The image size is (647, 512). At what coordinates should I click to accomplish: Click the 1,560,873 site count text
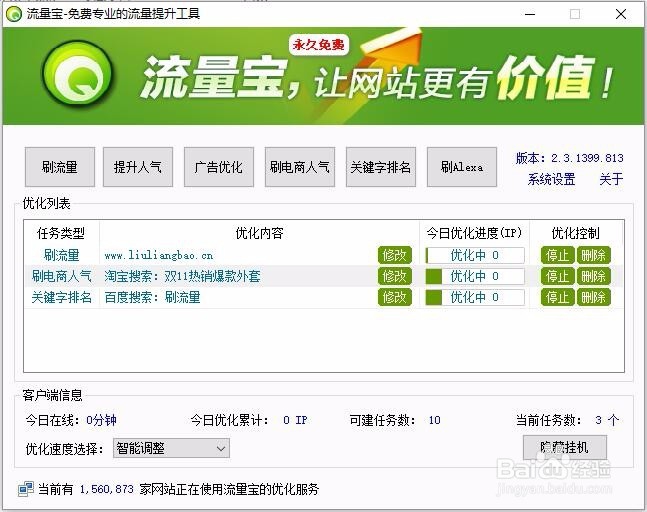106,489
